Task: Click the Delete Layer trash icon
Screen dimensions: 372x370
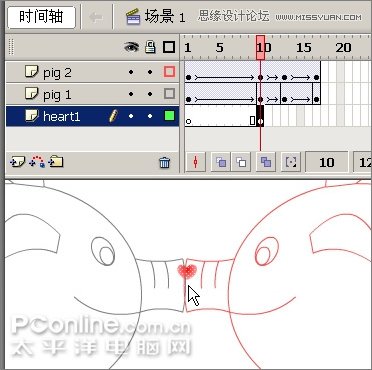Action: click(165, 163)
